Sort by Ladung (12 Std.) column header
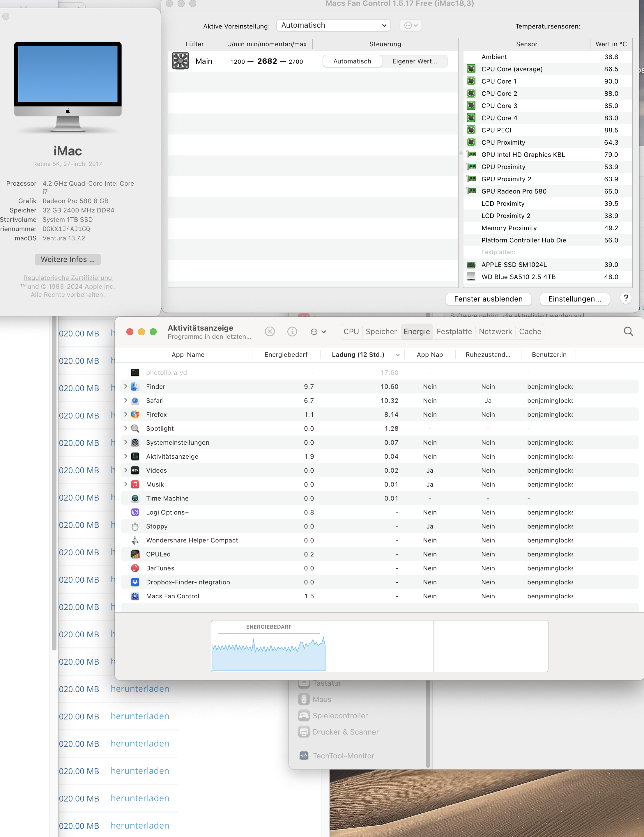The height and width of the screenshot is (837, 644). pos(358,354)
